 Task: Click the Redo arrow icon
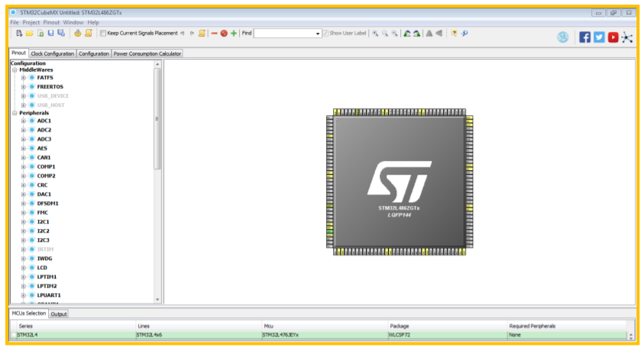click(x=192, y=34)
